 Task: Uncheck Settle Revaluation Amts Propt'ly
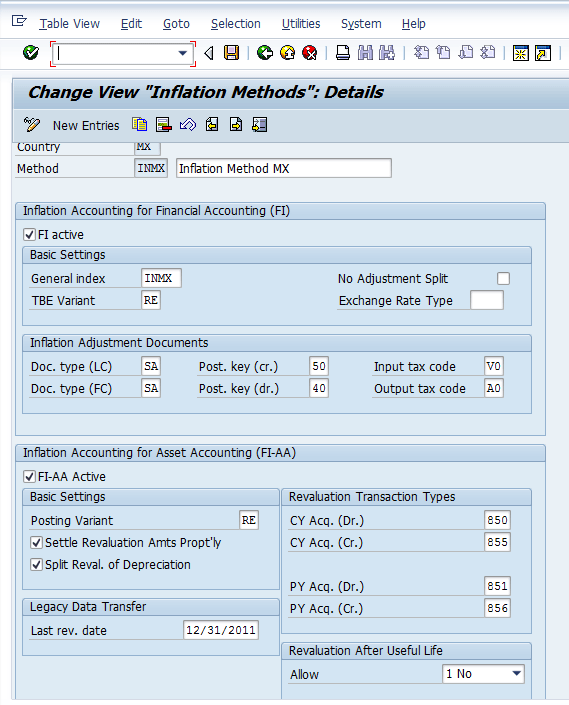[x=36, y=543]
